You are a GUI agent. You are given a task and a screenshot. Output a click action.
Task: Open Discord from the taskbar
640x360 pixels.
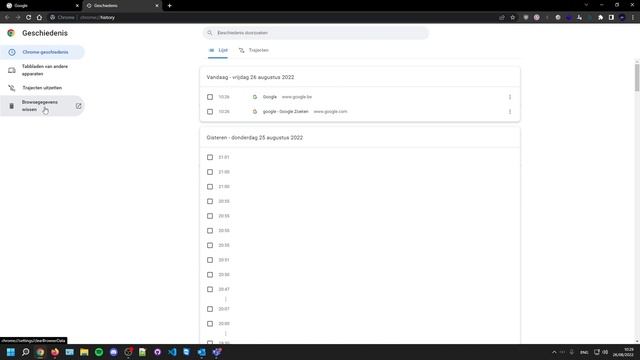[x=113, y=352]
